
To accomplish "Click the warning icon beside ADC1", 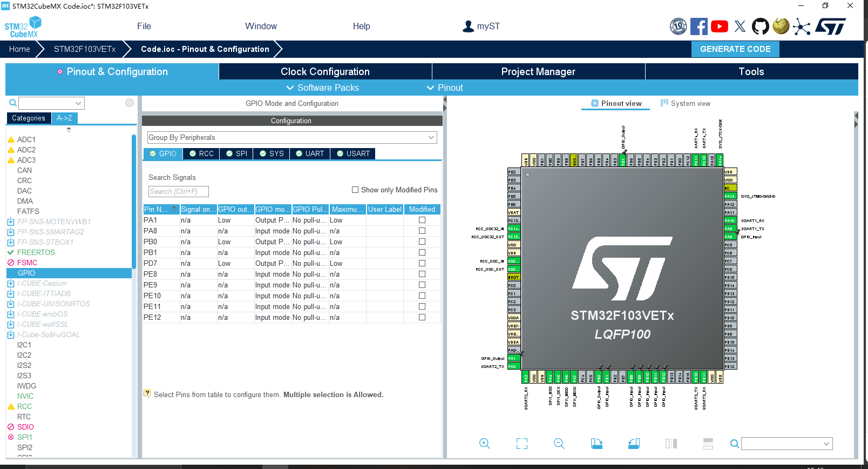I will click(11, 139).
